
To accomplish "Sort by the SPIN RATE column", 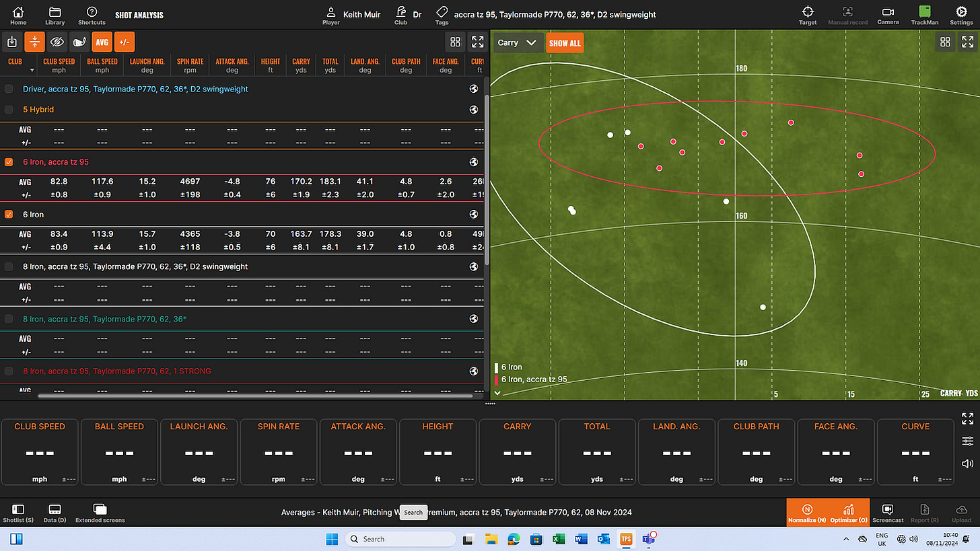I will 190,65.
